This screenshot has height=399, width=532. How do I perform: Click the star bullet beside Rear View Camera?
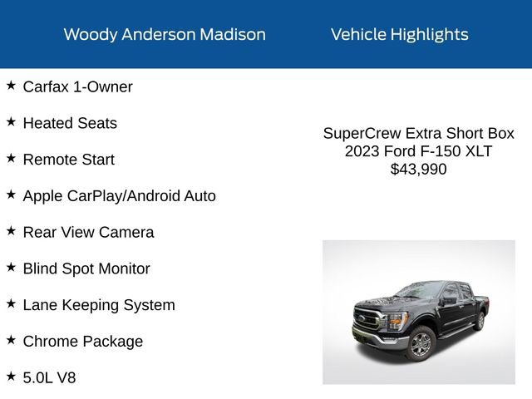pos(11,230)
